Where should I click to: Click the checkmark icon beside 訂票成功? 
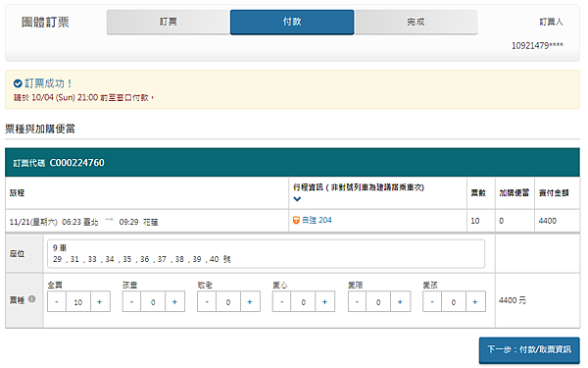tap(18, 83)
